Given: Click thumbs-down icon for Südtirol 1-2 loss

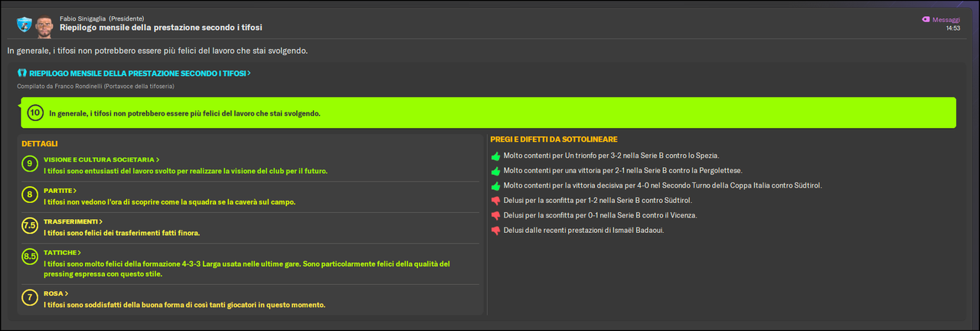Looking at the screenshot, I should click(495, 201).
